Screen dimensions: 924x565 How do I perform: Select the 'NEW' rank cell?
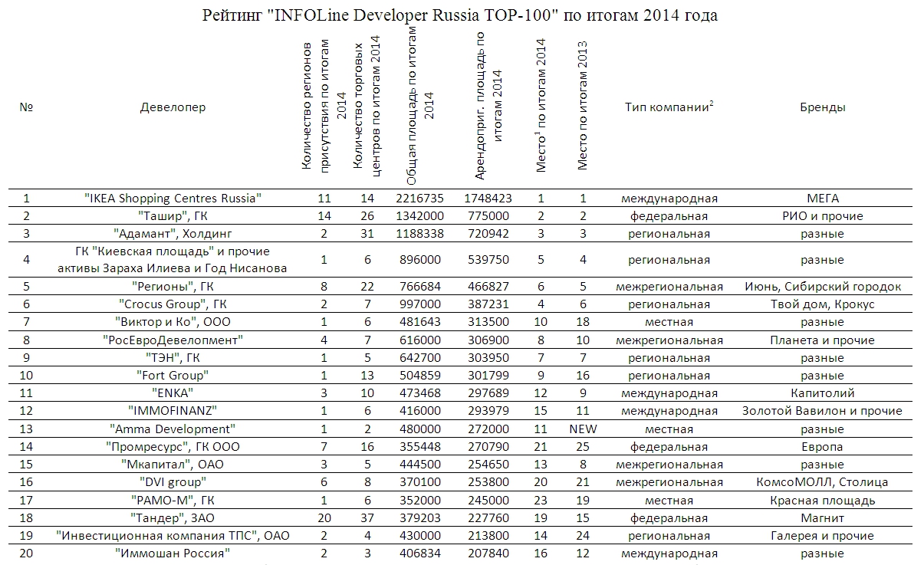pyautogui.click(x=583, y=429)
